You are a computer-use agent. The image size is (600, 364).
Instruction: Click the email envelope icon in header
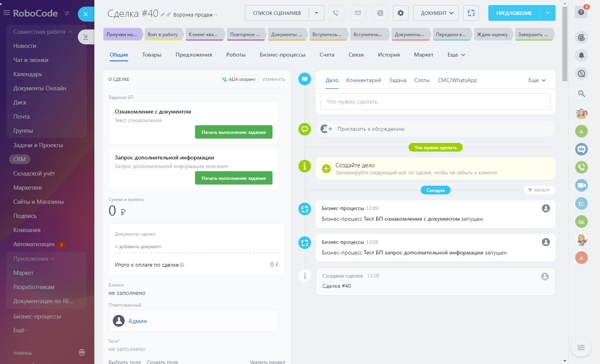358,13
